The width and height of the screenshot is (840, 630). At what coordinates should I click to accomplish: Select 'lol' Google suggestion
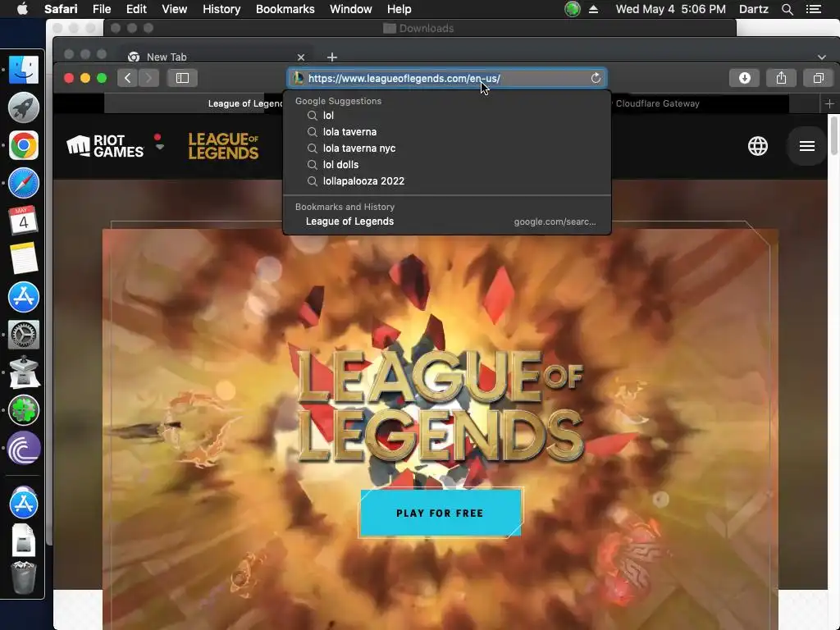click(447, 115)
